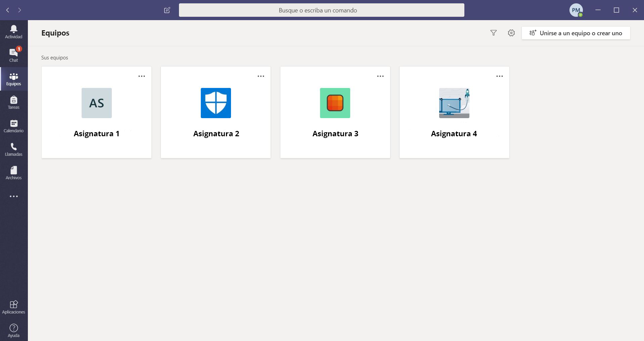Click the search command box
644x341 pixels.
click(x=321, y=10)
